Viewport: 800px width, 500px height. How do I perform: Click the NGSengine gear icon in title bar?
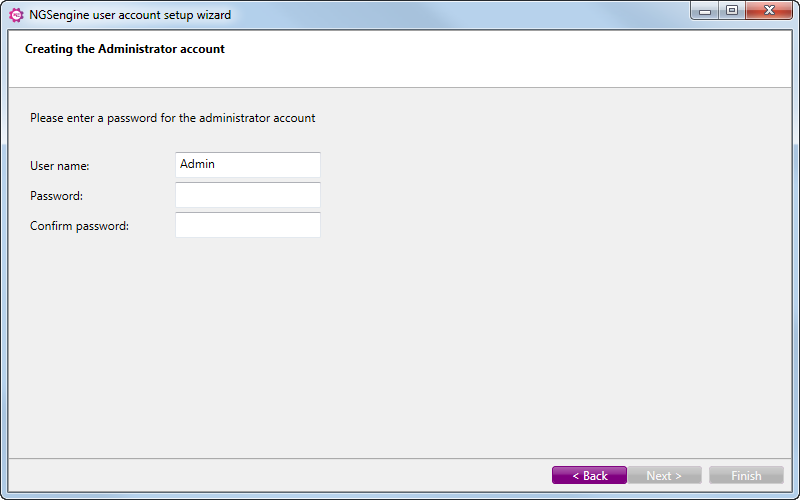point(16,15)
